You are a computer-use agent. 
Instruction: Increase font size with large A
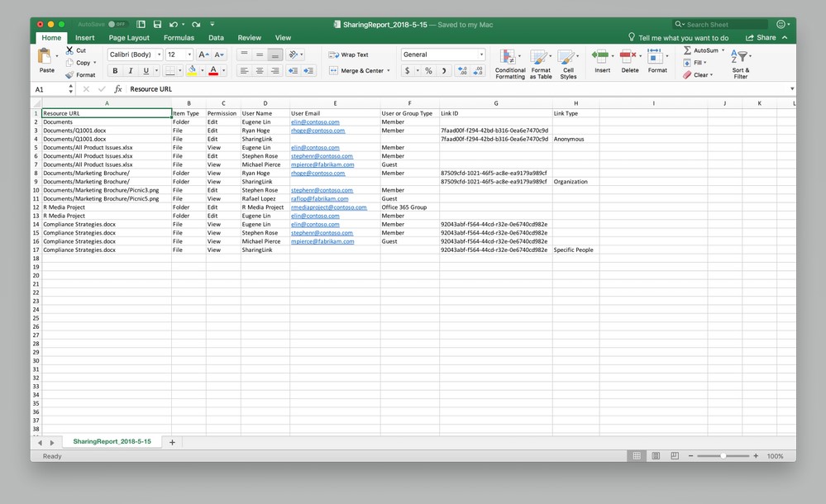203,55
